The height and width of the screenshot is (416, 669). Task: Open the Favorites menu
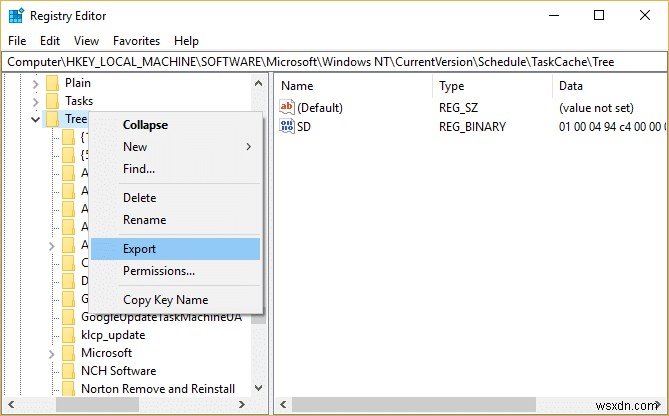point(136,41)
